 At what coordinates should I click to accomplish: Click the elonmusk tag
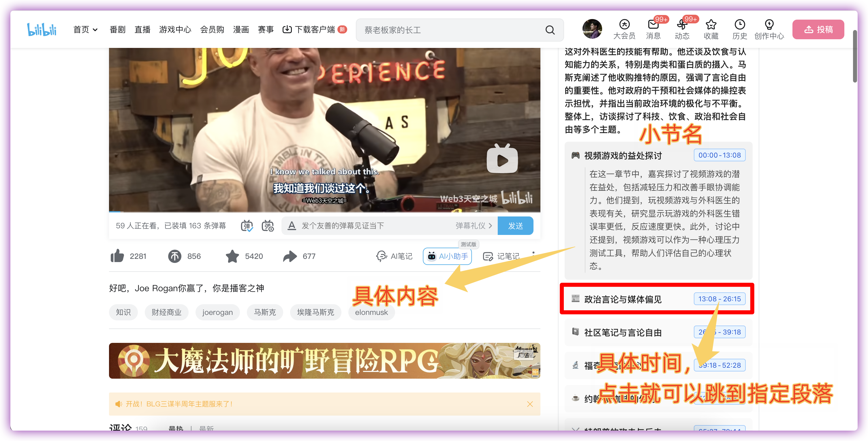(x=371, y=312)
